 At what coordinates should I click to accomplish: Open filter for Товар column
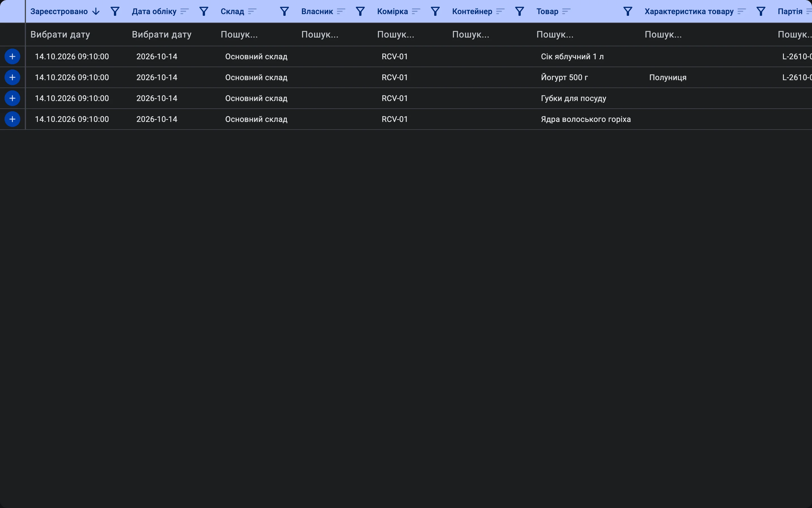coord(628,11)
